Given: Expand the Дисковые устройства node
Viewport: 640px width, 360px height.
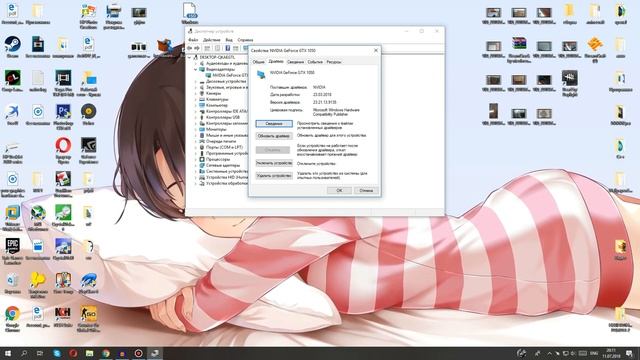Looking at the screenshot, I should click(196, 81).
